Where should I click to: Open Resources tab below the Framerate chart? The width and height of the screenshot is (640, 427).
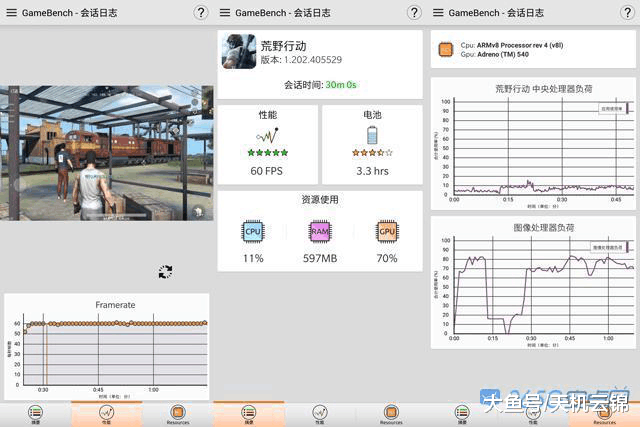[177, 414]
